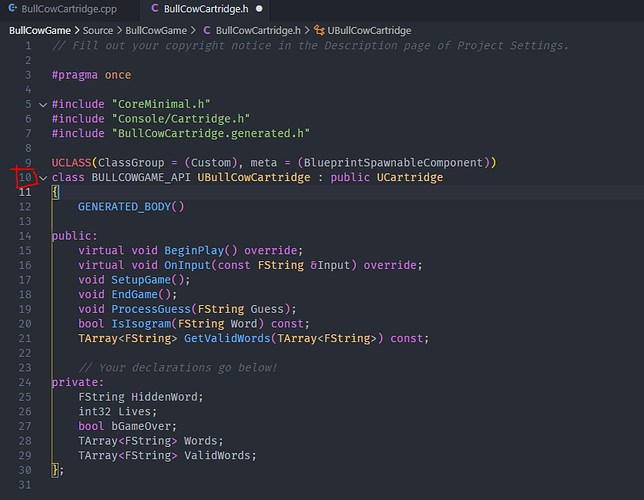Click the unsaved dot on BullCowCartridge.h tab

(x=259, y=9)
